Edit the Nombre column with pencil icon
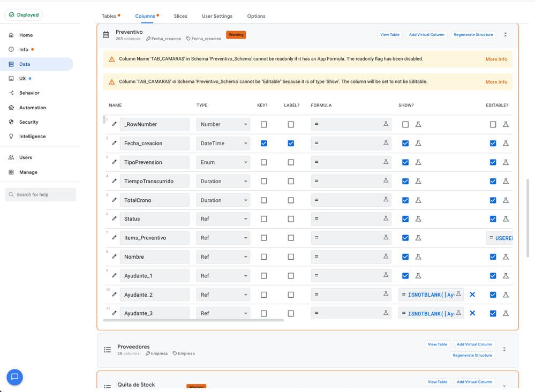The image size is (535, 392). pyautogui.click(x=114, y=256)
